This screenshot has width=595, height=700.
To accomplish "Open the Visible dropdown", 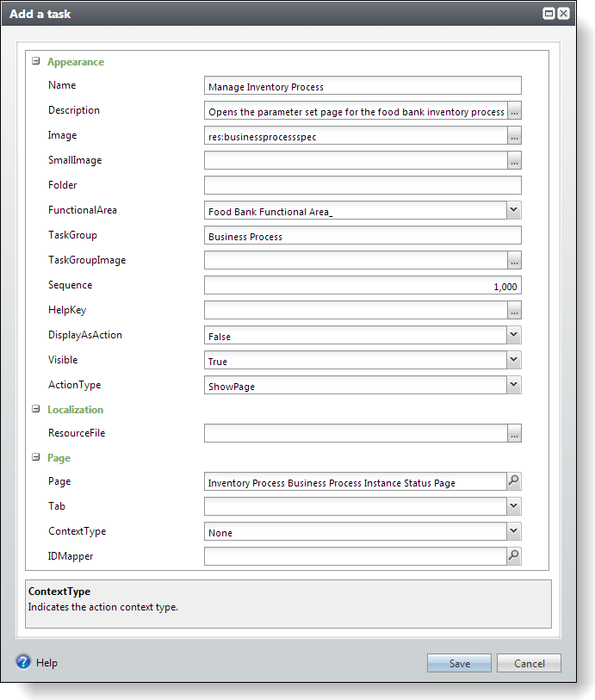I will click(514, 360).
